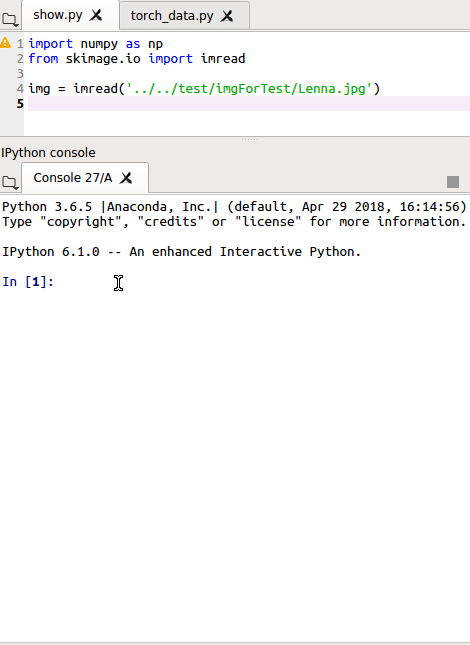Click line number 4 in the gutter
The image size is (470, 645).
pos(20,88)
